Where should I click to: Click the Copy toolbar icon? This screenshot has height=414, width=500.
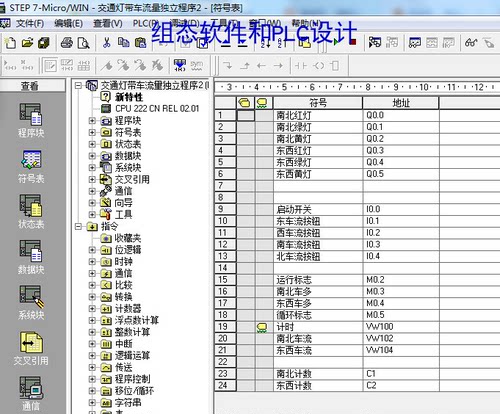pyautogui.click(x=123, y=43)
